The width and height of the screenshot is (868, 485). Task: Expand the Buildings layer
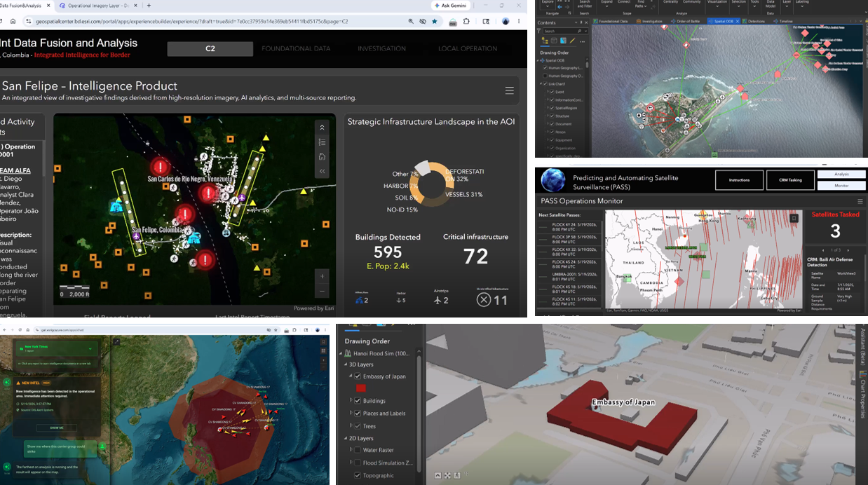pyautogui.click(x=351, y=401)
